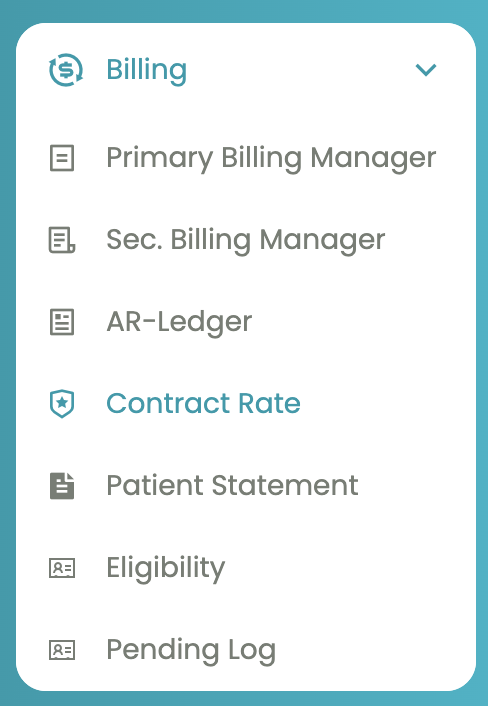Click the blank space between Billing label and chevron
This screenshot has width=488, height=706.
297,70
